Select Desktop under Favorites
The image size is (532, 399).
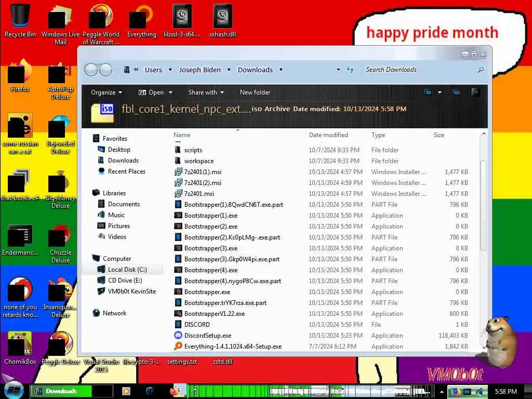pyautogui.click(x=119, y=150)
